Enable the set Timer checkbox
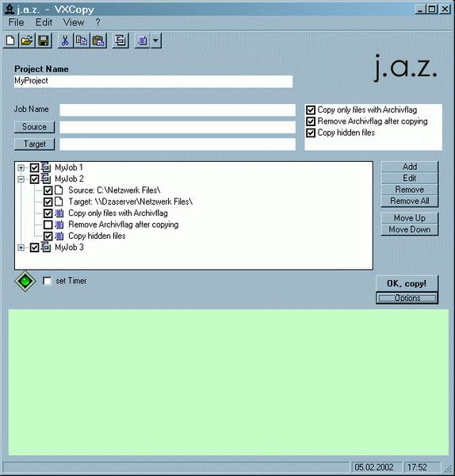The height and width of the screenshot is (476, 455). tap(48, 281)
